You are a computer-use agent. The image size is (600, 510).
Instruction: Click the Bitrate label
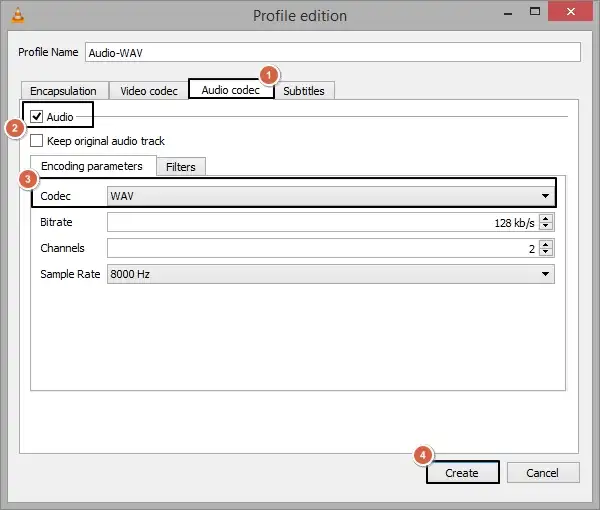(x=56, y=222)
